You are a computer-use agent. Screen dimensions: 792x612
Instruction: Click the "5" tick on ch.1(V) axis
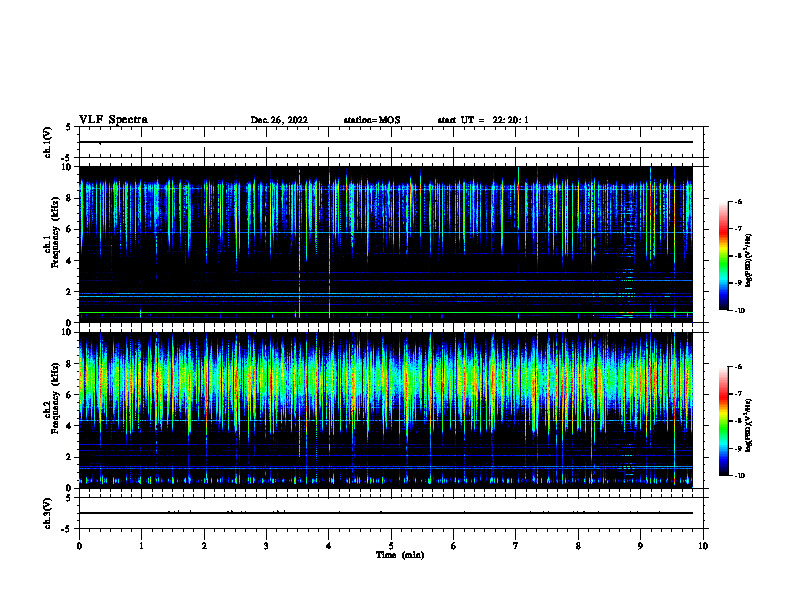click(70, 127)
